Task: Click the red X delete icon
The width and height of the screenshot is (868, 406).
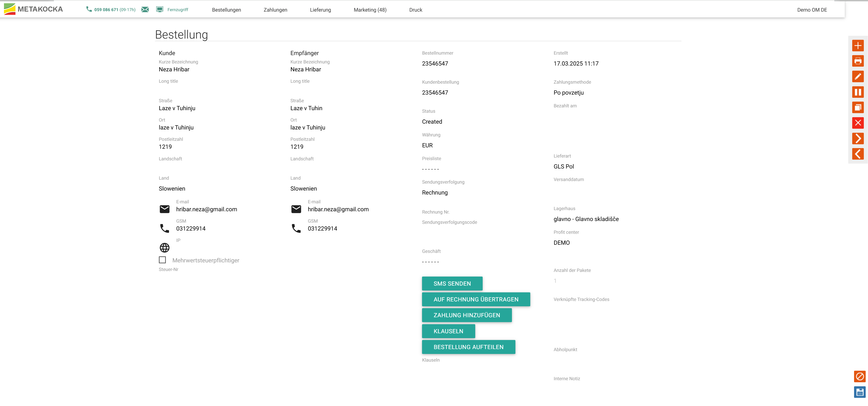Action: tap(858, 123)
